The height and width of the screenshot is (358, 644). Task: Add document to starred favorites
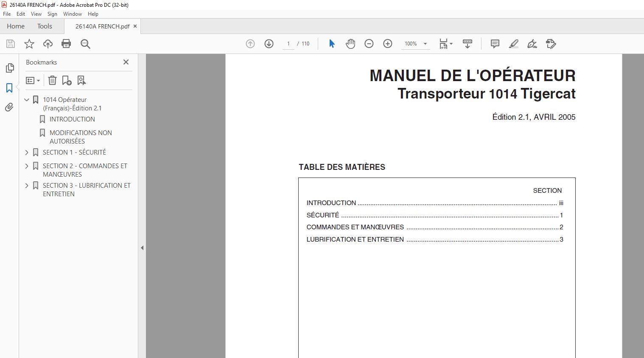[x=29, y=44]
